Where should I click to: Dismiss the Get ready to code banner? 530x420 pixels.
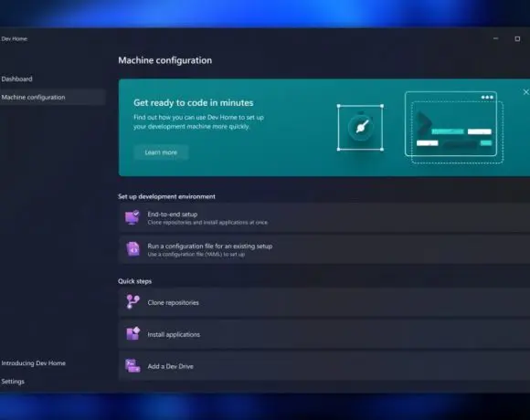526,92
